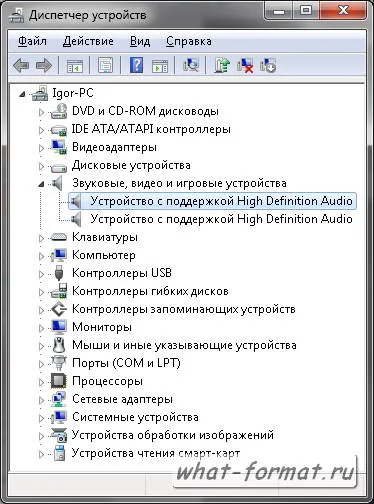Click the Мыши и иные mouse icon
Image resolution: width=374 pixels, height=504 pixels.
[59, 345]
